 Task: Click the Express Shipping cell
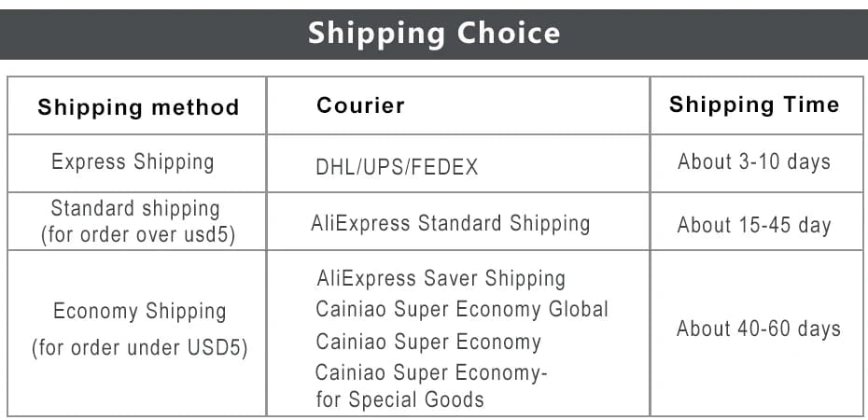[133, 162]
